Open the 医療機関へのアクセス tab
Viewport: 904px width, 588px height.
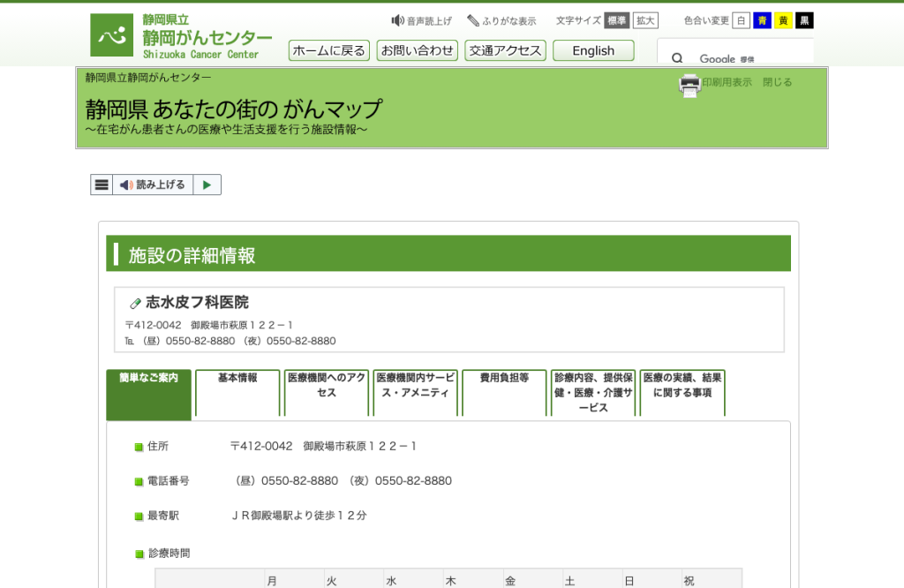pyautogui.click(x=327, y=393)
